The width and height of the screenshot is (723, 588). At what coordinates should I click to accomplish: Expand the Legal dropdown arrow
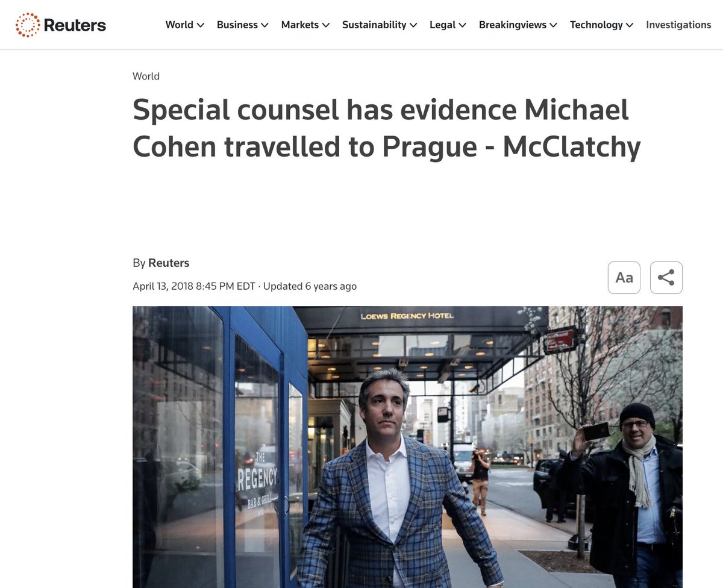tap(463, 25)
